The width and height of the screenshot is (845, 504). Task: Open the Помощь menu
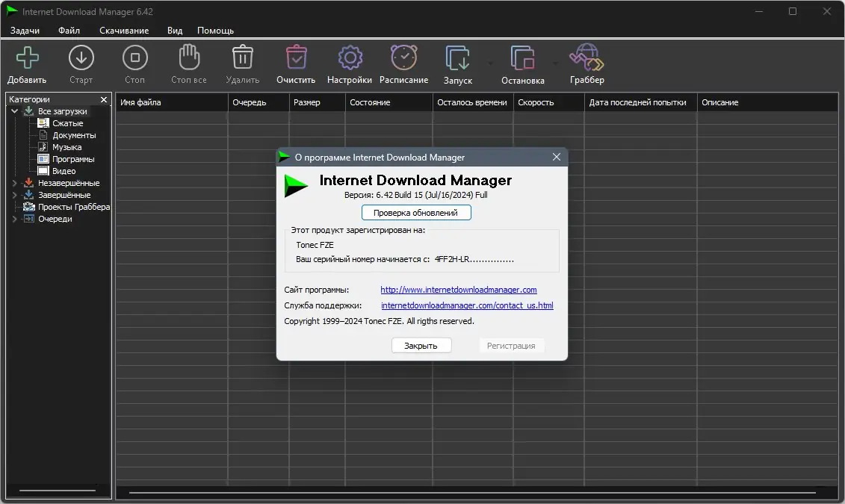(215, 30)
